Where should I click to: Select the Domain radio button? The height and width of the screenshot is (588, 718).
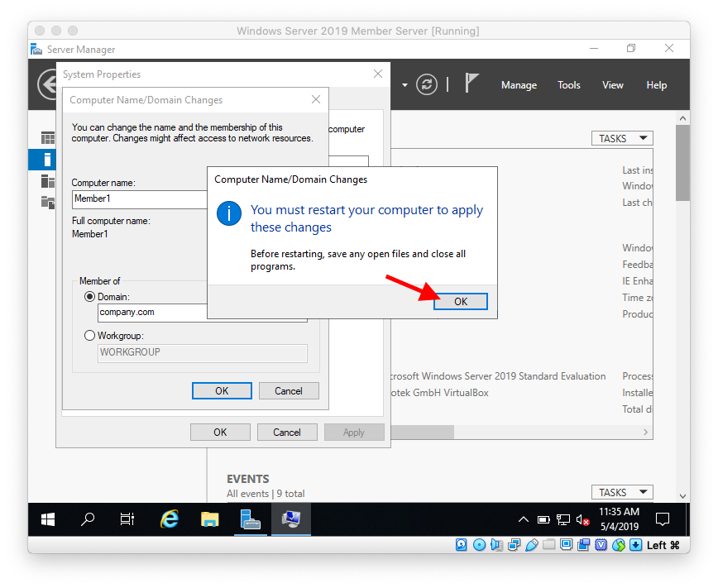click(x=89, y=296)
